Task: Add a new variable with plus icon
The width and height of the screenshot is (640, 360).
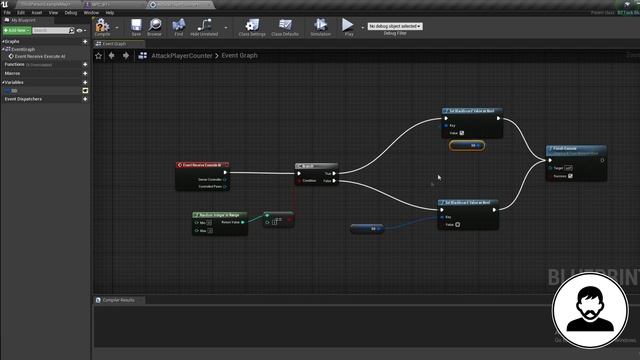Action: pyautogui.click(x=85, y=82)
